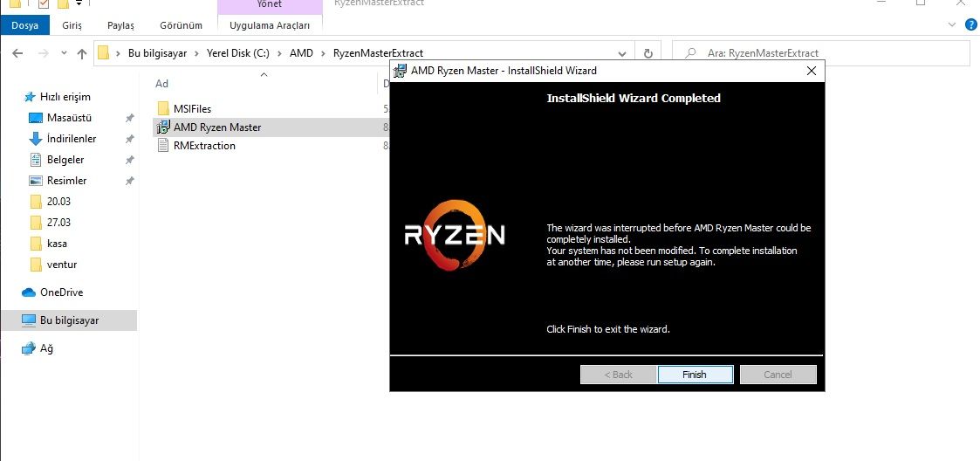This screenshot has height=461, width=980.
Task: Switch to the Giriş ribbon tab
Action: click(x=72, y=25)
